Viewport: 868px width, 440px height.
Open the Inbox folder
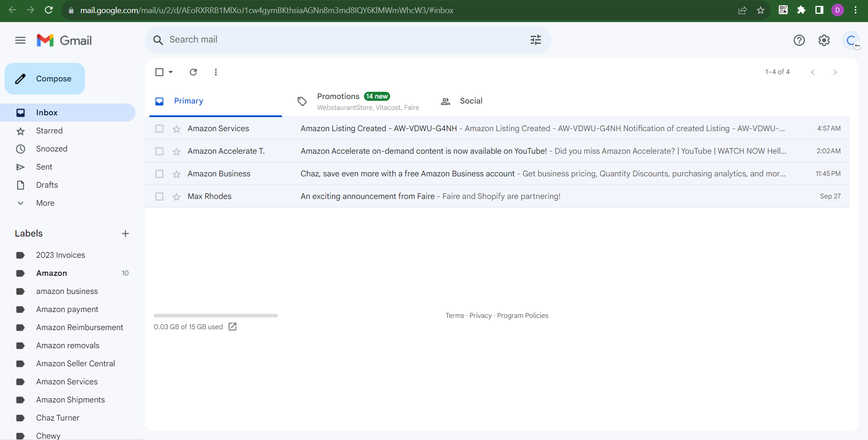68,113
